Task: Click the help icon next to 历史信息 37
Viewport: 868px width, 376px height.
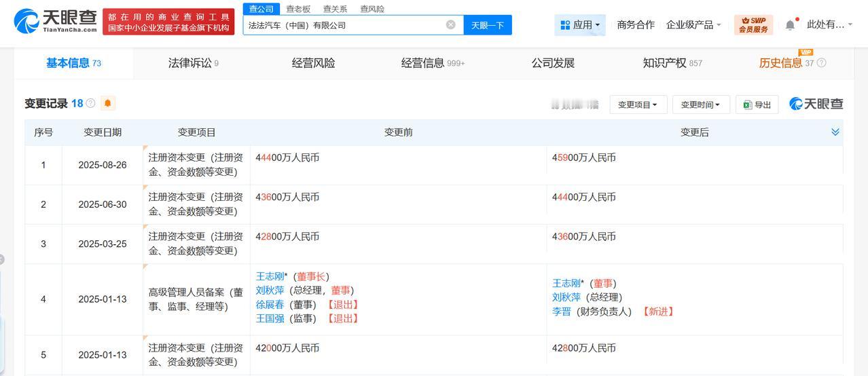Action: (x=821, y=63)
